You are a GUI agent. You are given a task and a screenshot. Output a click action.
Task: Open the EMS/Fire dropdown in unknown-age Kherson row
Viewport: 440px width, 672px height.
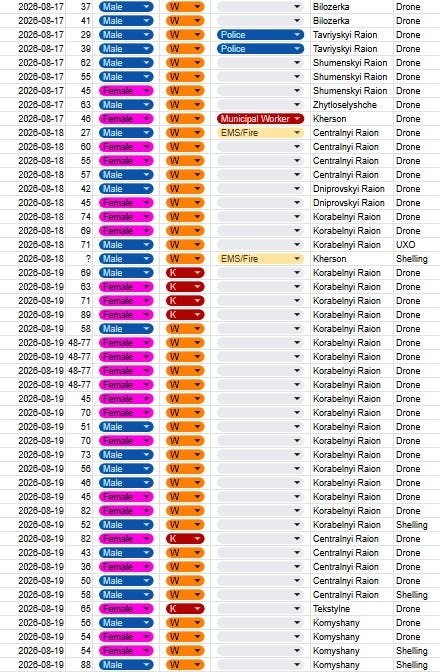pos(260,259)
